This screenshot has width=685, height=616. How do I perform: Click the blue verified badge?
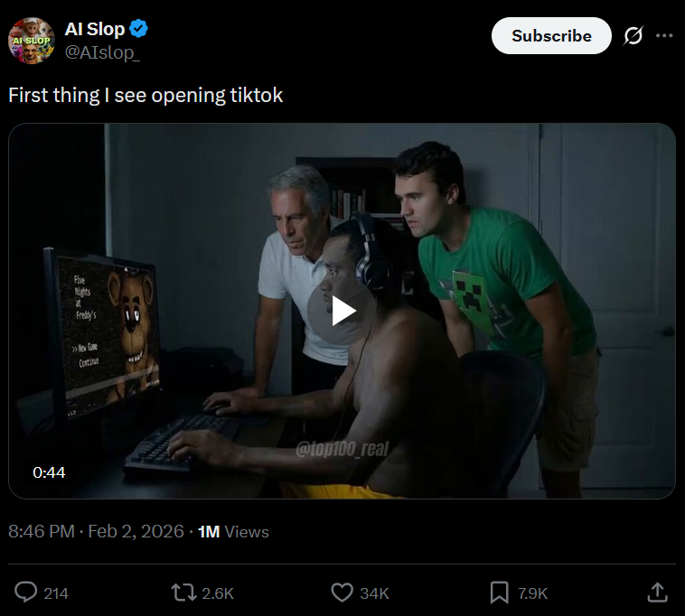tap(139, 29)
